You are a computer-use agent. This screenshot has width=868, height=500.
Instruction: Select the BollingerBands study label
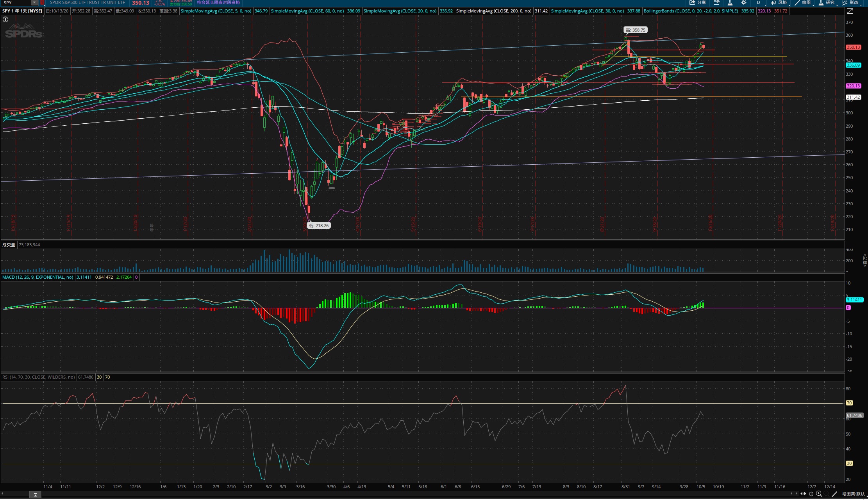[691, 11]
